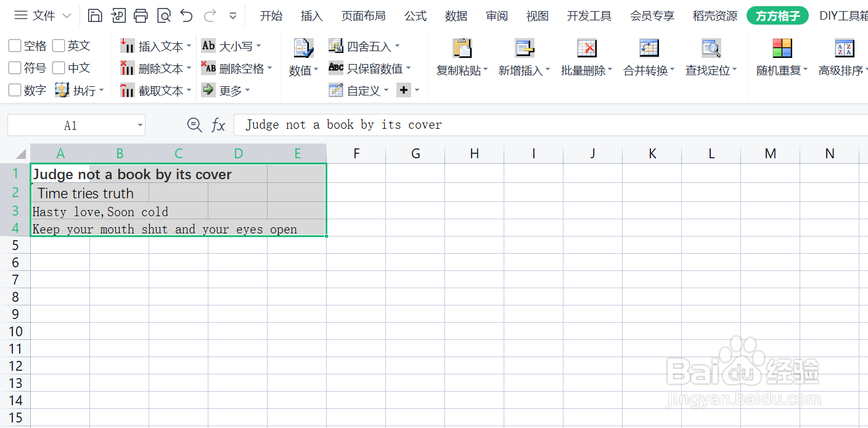Expand the 大小写 dropdown arrow
The height and width of the screenshot is (428, 868).
pos(258,46)
